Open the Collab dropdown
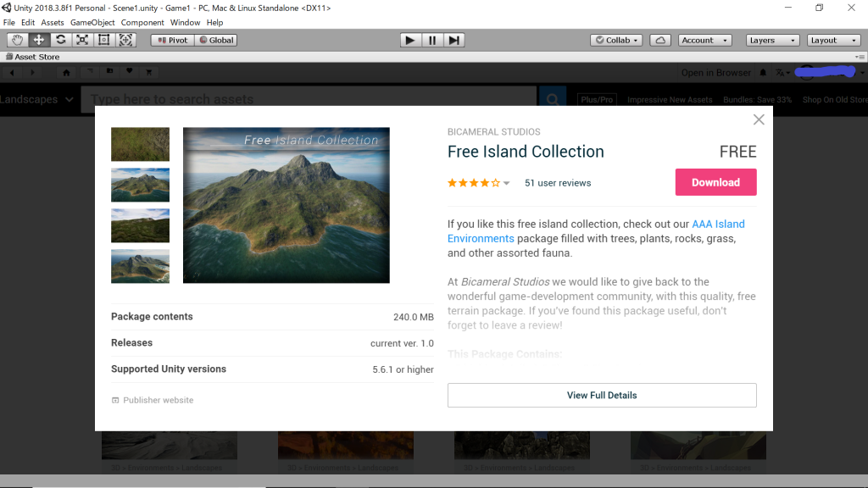 tap(616, 40)
